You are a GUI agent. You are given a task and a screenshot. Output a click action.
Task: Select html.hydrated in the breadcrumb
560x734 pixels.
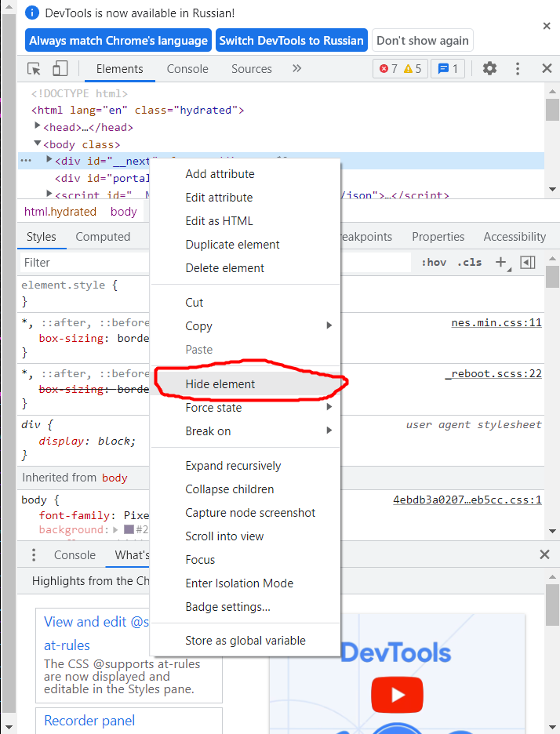click(x=60, y=212)
